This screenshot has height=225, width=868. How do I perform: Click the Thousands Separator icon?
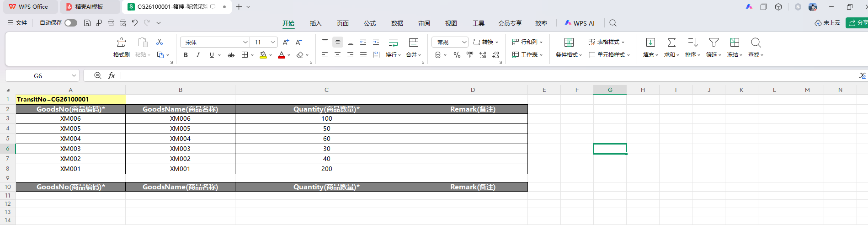[x=470, y=55]
